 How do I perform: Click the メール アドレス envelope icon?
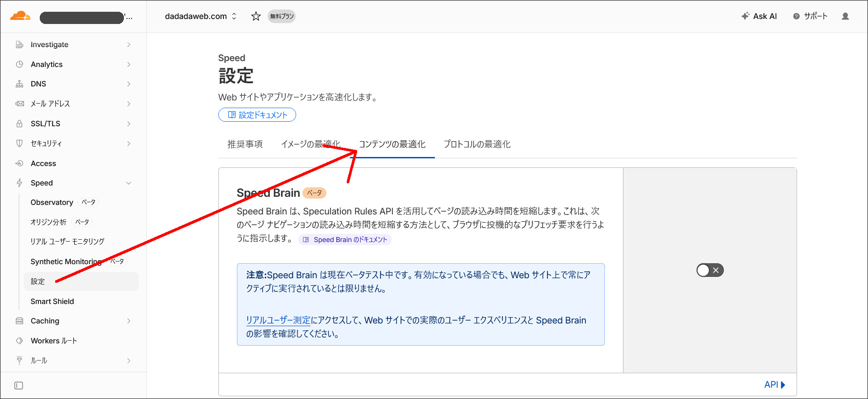tap(19, 104)
